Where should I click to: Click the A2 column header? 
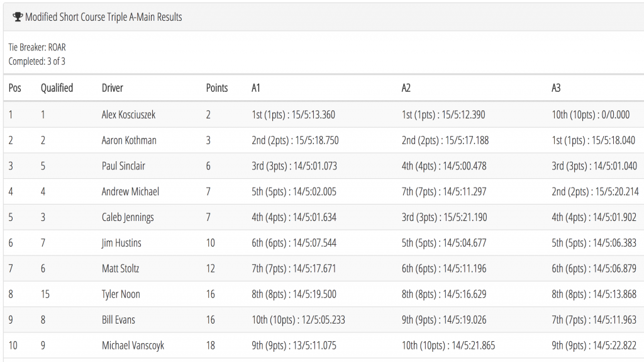[x=406, y=88]
